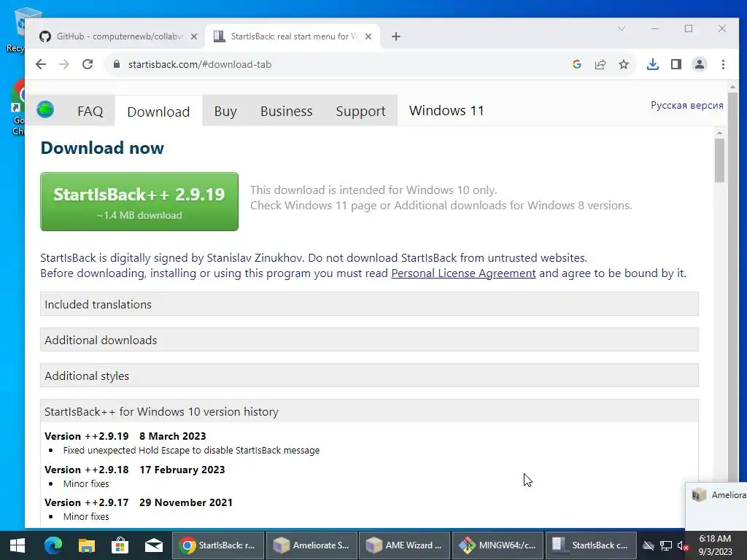The image size is (747, 560).
Task: Open a new browser tab
Action: coord(396,36)
